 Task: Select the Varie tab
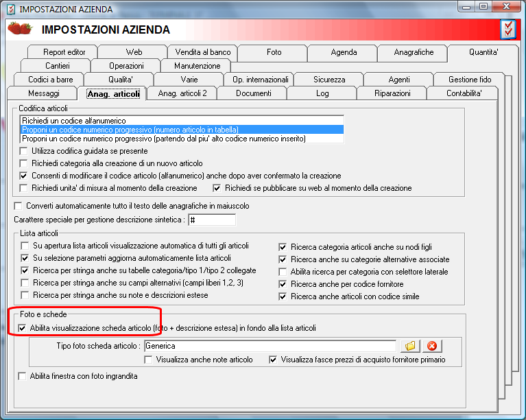click(189, 80)
